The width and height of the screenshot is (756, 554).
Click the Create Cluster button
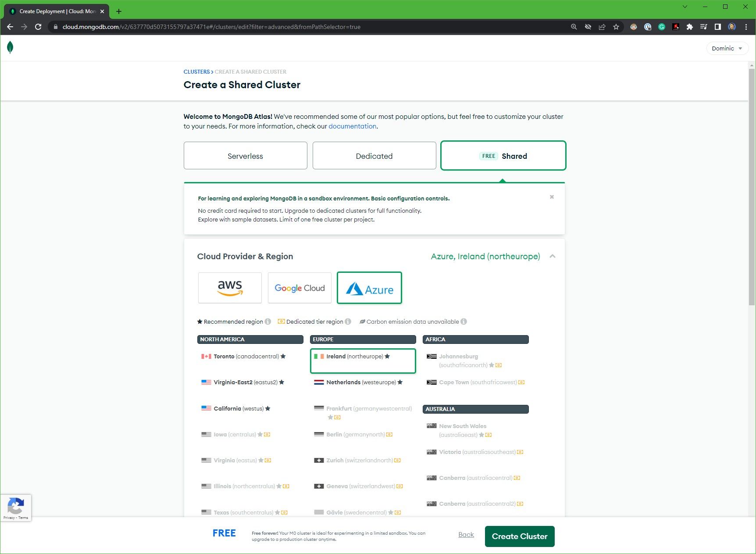(x=520, y=536)
